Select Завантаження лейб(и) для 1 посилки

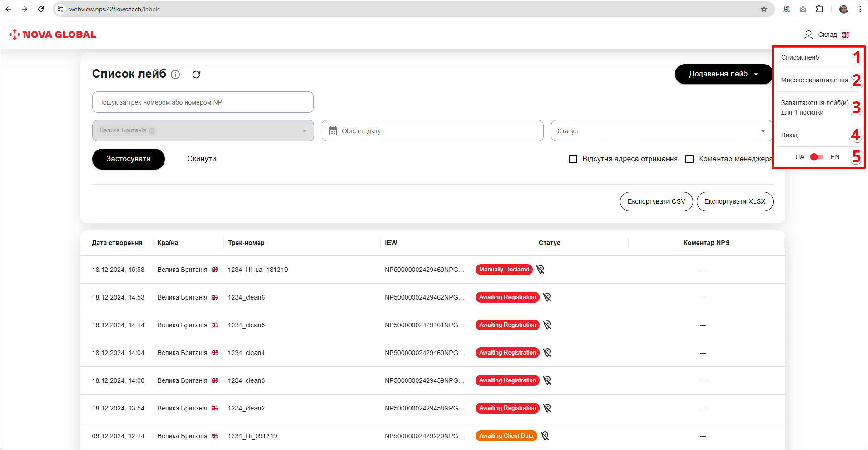(x=814, y=108)
